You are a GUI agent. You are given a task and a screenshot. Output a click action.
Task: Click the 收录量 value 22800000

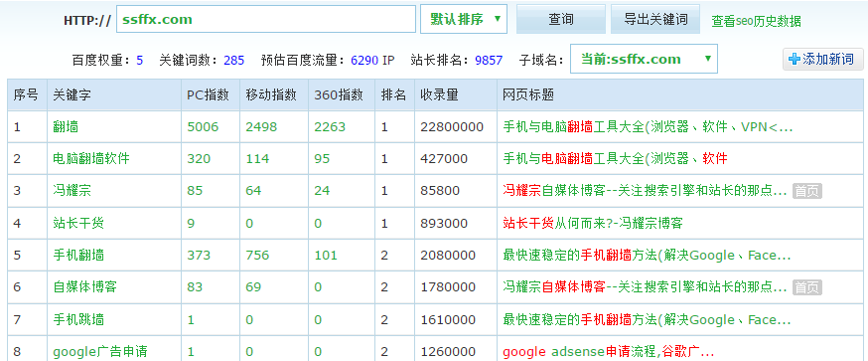(452, 127)
